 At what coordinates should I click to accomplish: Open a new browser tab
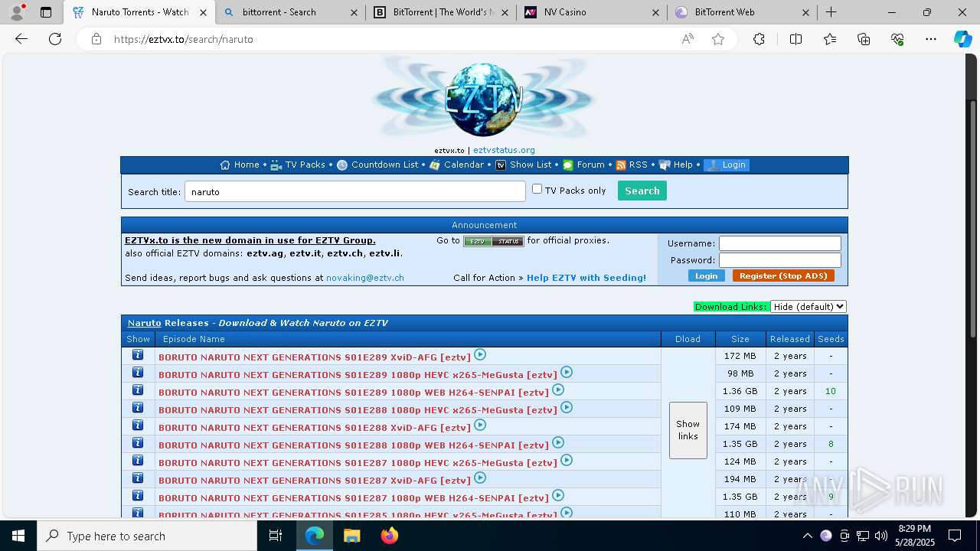coord(831,12)
